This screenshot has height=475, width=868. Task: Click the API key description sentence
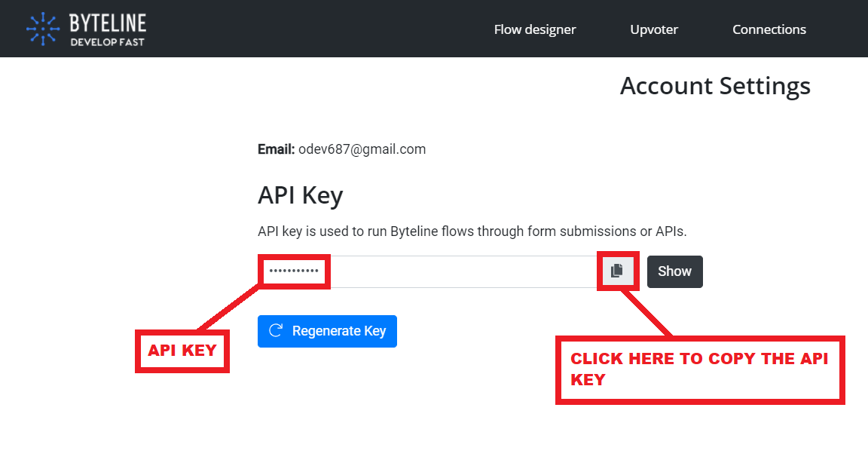(x=472, y=231)
